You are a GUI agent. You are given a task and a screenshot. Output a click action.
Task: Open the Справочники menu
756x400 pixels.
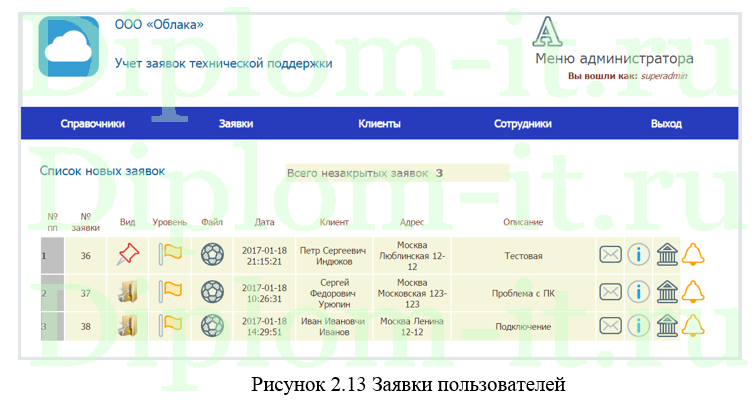(x=93, y=124)
